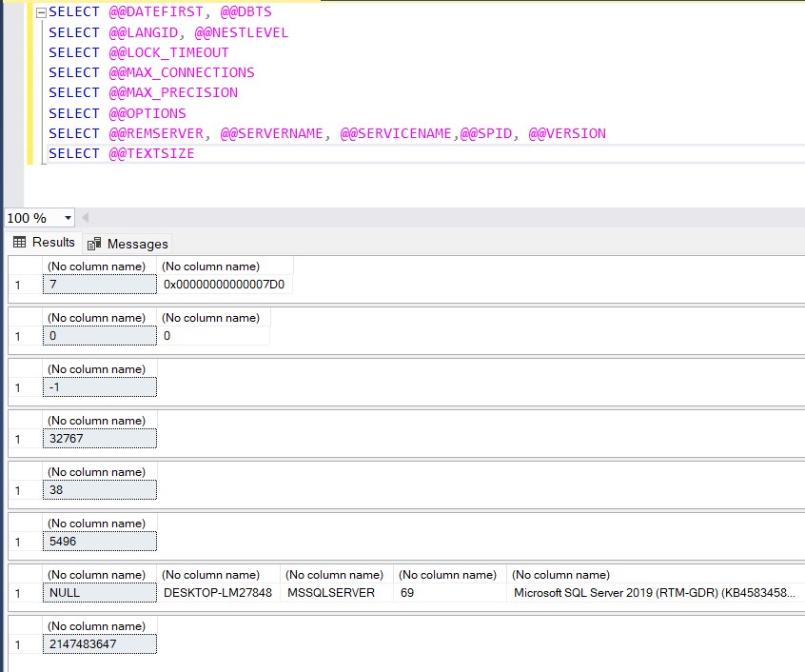Click @@LANGID in the query editor
The height and width of the screenshot is (672, 805).
coord(144,32)
